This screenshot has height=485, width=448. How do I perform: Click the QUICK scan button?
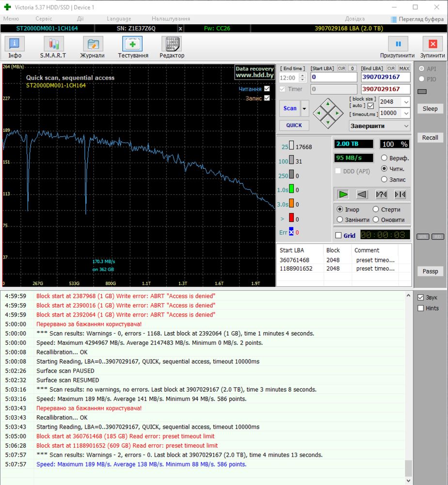[294, 125]
